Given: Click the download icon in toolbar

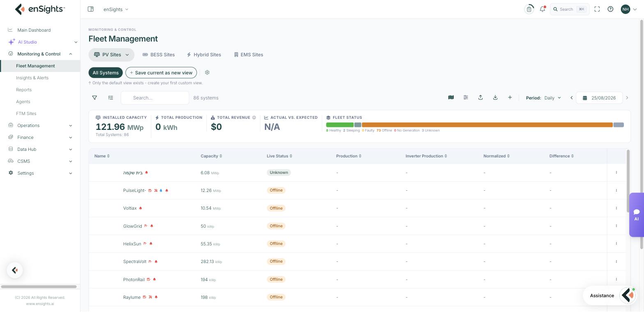Looking at the screenshot, I should click(495, 97).
